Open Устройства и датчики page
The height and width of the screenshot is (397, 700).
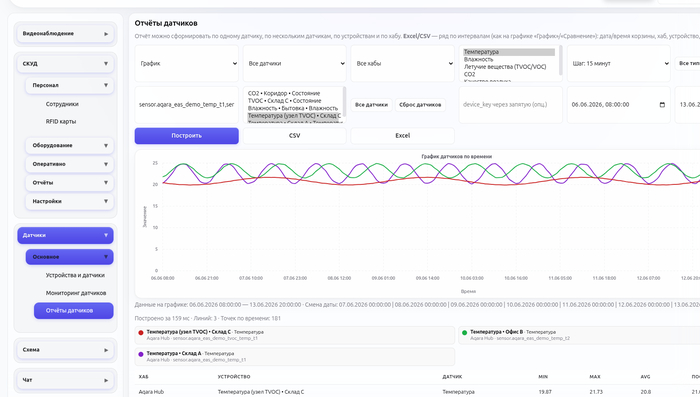[x=75, y=276]
